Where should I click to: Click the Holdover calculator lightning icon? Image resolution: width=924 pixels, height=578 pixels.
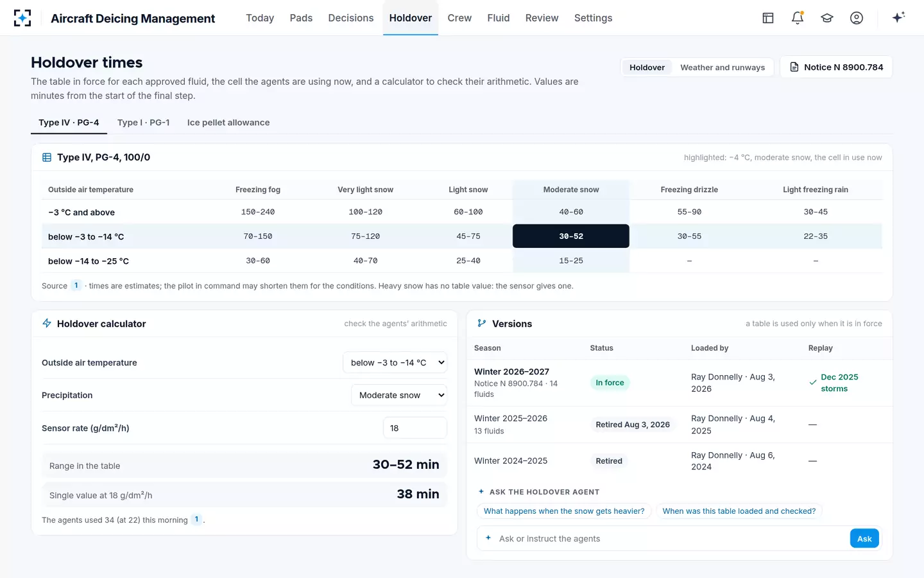(47, 324)
